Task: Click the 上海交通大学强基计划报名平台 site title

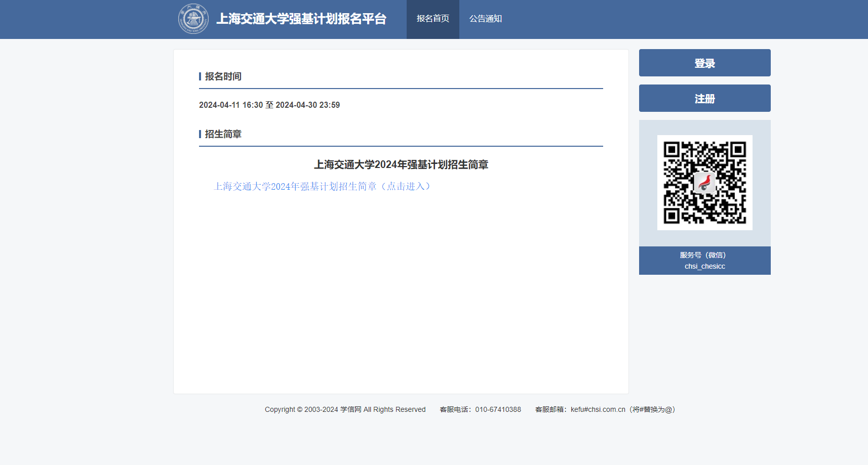Action: 301,19
